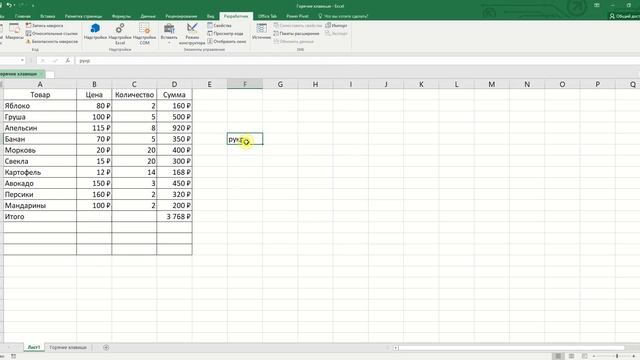The image size is (640, 360).
Task: Switch to the Лист1 sheet tab
Action: (33, 347)
